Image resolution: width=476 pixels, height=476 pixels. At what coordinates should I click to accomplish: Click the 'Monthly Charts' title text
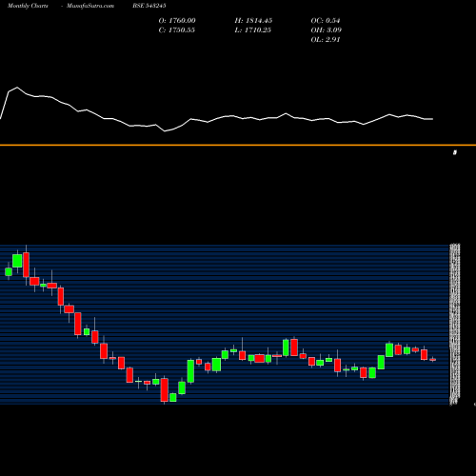point(28,6)
